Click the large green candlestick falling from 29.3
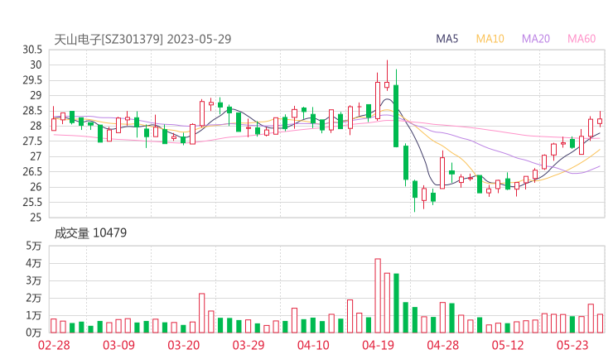 click(396, 116)
